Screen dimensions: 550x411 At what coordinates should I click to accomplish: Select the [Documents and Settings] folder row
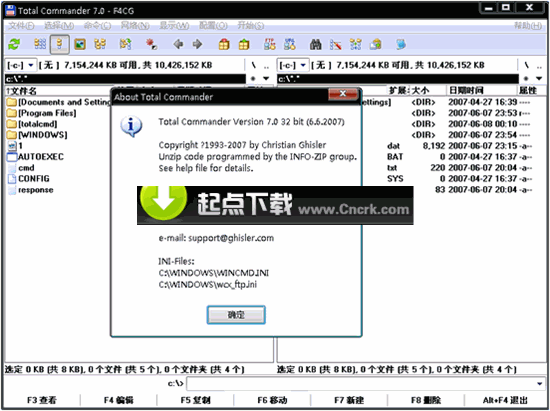click(x=59, y=102)
